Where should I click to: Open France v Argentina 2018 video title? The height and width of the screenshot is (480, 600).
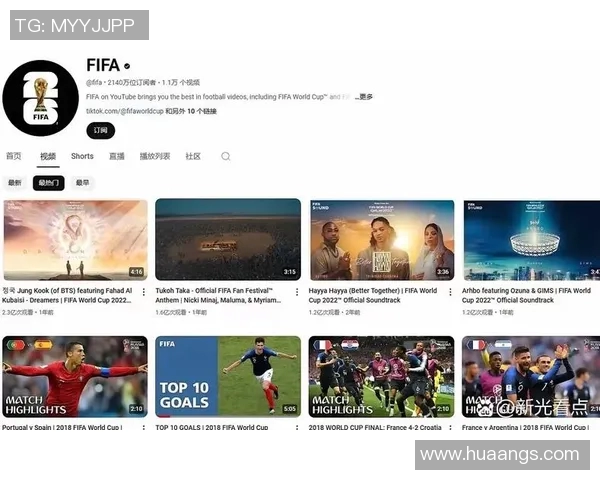click(x=525, y=427)
